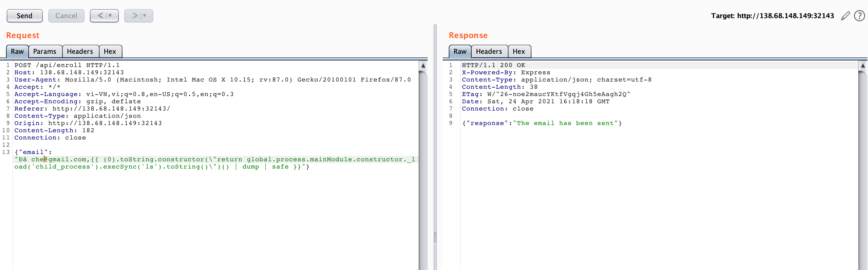This screenshot has height=270, width=868.
Task: Click the Request heading
Action: [x=23, y=35]
